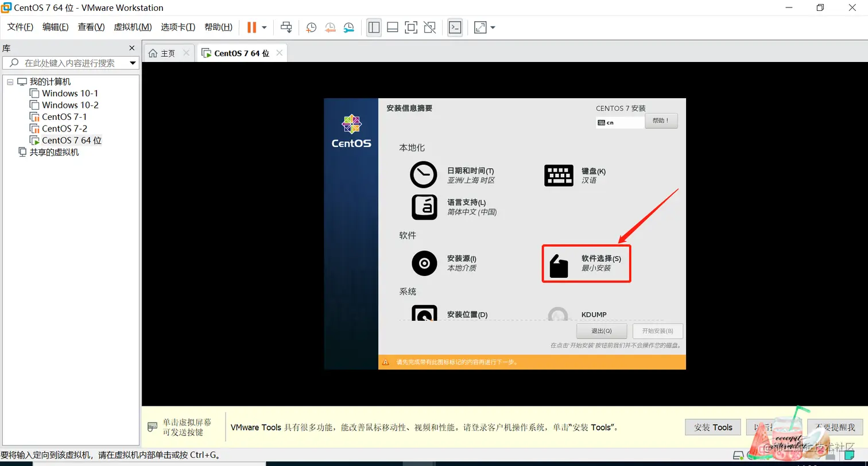Select the Windows 10-2 virtual machine
868x466 pixels.
pyautogui.click(x=70, y=105)
